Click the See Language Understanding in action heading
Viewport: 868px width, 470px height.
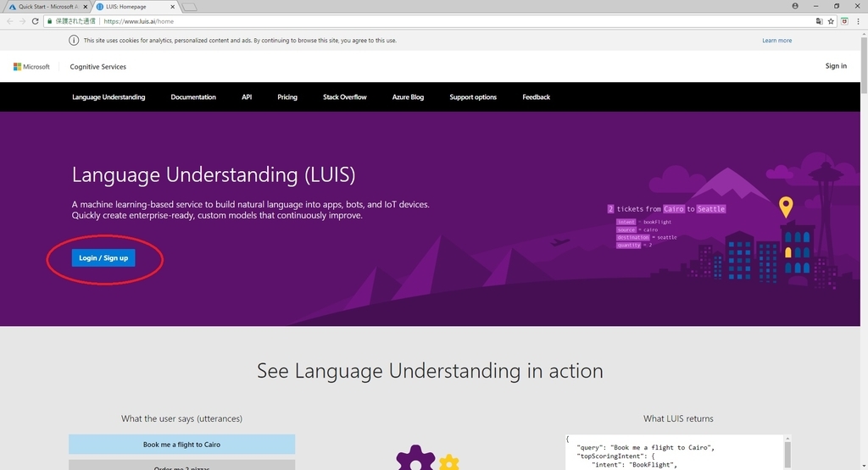click(430, 370)
